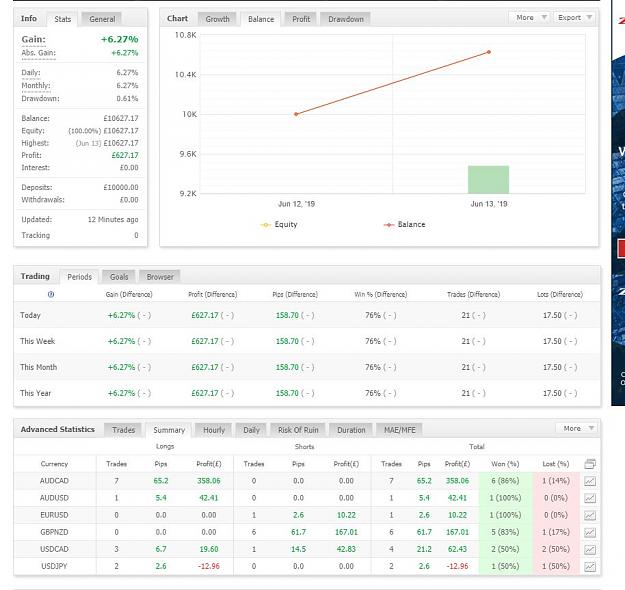Click the blue info icon in Periods table

pyautogui.click(x=51, y=294)
